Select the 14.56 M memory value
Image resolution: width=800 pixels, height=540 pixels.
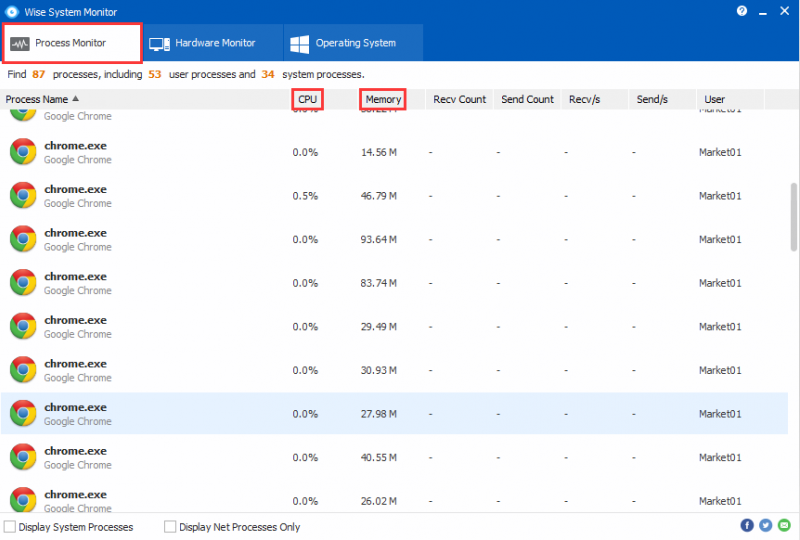pos(379,152)
